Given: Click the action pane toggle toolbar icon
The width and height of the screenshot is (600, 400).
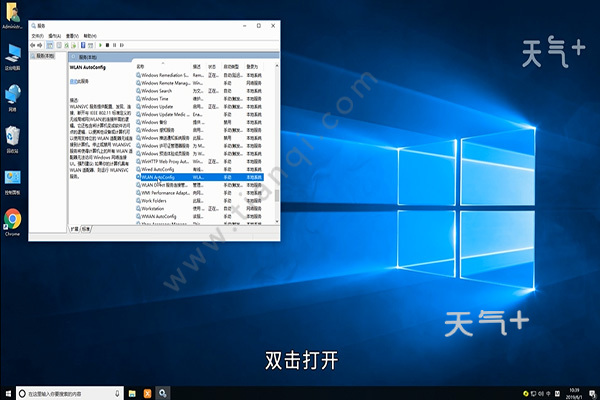Looking at the screenshot, I should 90,45.
